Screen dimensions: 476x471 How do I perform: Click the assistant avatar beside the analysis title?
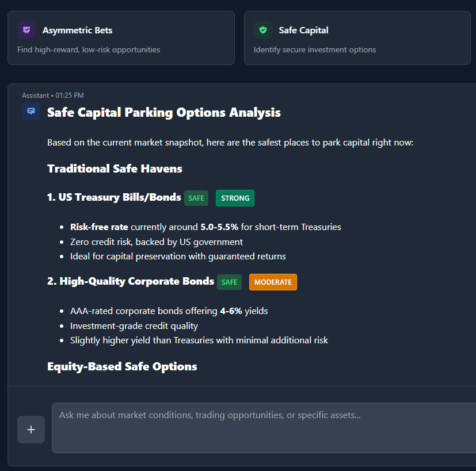tap(31, 112)
